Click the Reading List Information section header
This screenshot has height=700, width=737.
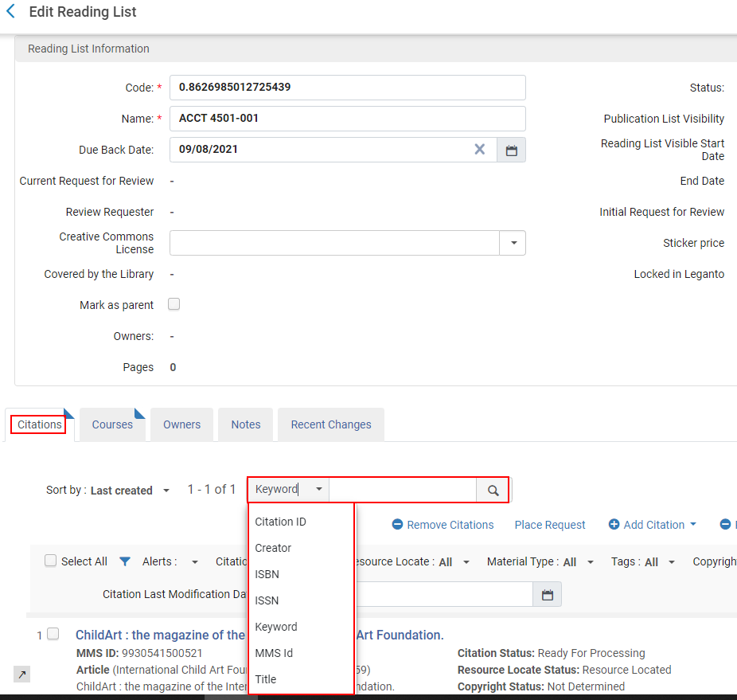point(88,49)
